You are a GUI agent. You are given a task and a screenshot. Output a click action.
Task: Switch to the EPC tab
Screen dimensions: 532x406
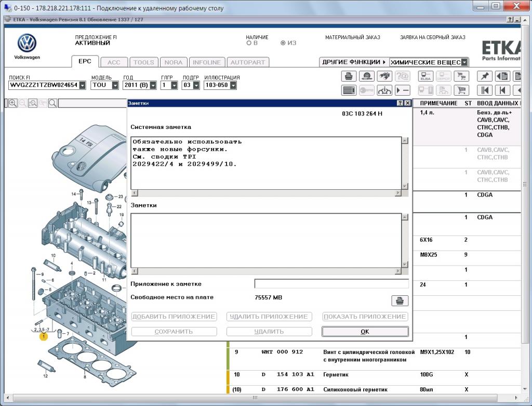coord(85,61)
